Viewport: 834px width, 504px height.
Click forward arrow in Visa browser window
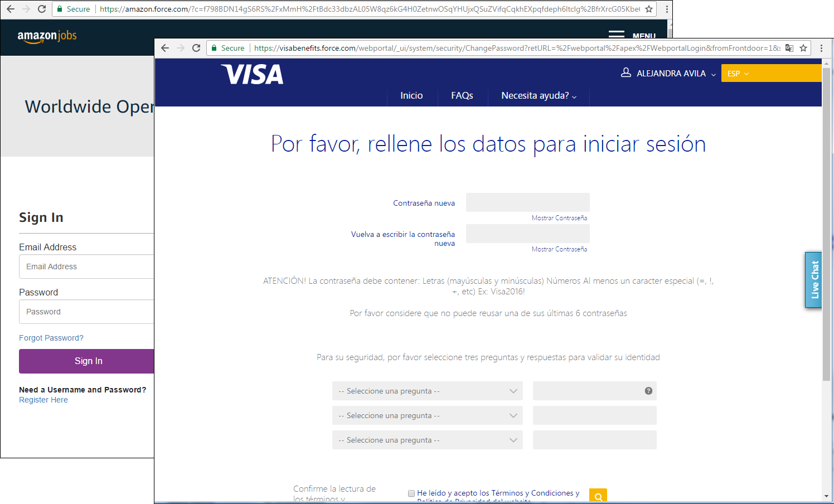(181, 48)
